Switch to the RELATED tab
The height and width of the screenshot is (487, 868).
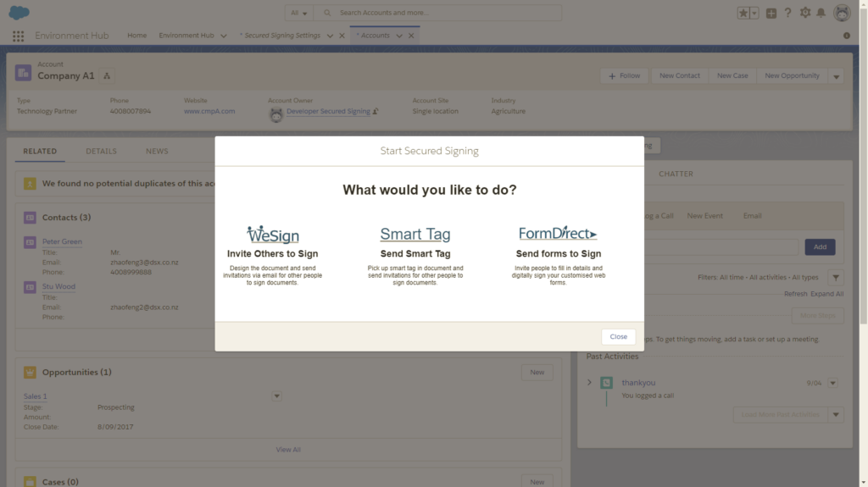click(40, 151)
